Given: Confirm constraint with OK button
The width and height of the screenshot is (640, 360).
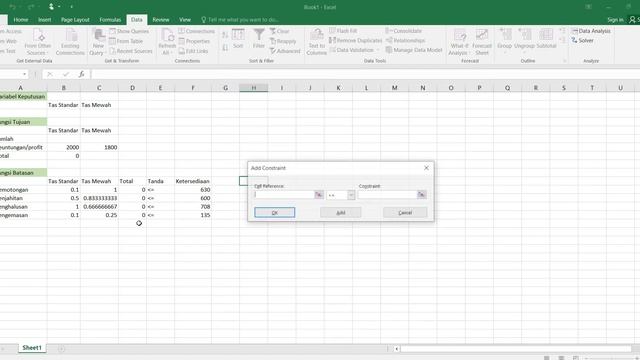Looking at the screenshot, I should (274, 213).
